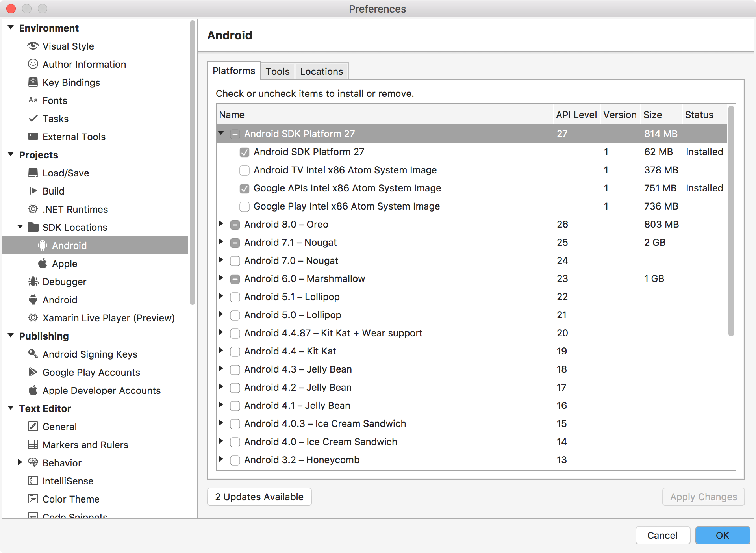The width and height of the screenshot is (756, 553).
Task: Click the Android Signing Keys key icon
Action: click(33, 354)
